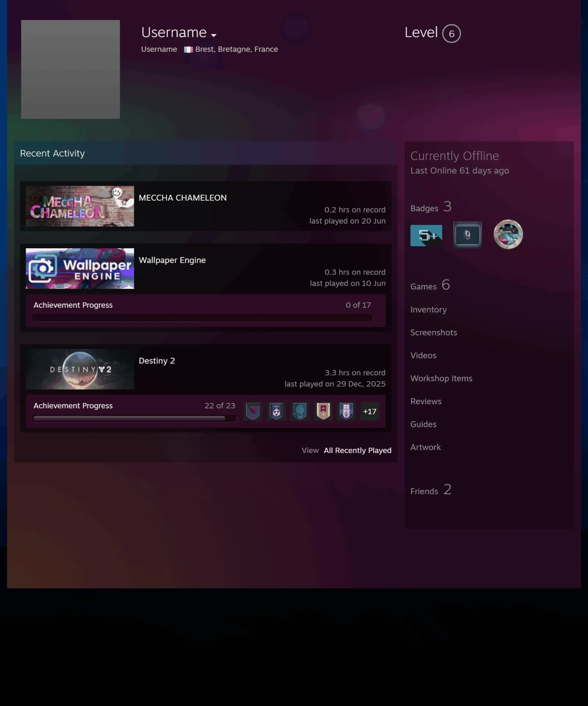Image resolution: width=588 pixels, height=706 pixels.
Task: Open the Guides link
Action: [x=423, y=424]
